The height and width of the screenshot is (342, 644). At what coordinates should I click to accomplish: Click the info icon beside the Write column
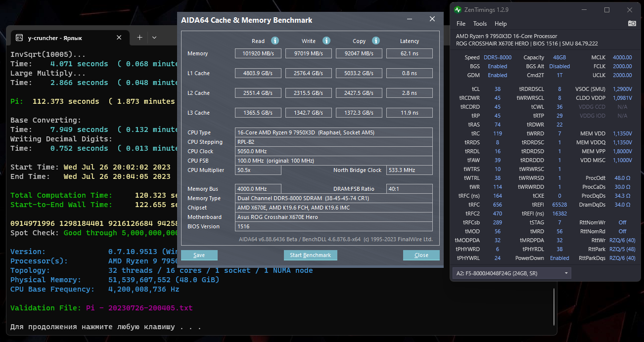point(326,41)
